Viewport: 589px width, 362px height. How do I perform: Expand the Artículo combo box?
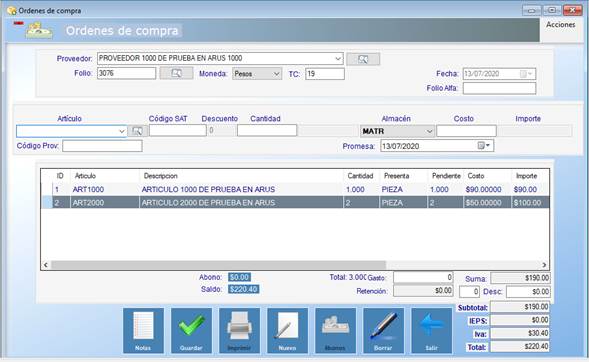(122, 131)
